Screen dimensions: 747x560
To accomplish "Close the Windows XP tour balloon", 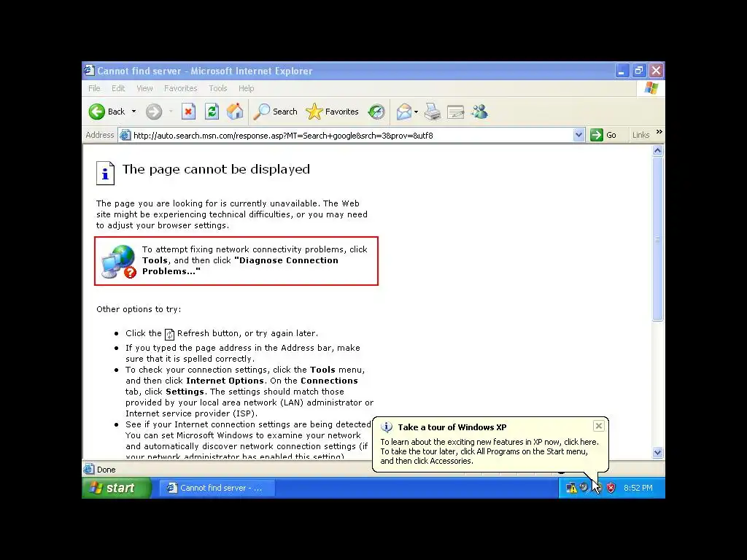I will point(599,426).
